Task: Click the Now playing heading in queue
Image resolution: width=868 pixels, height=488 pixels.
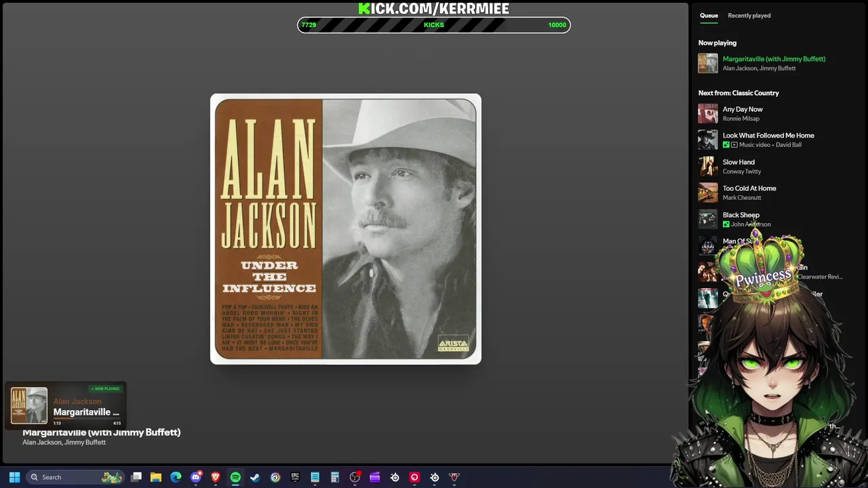Action: 717,43
